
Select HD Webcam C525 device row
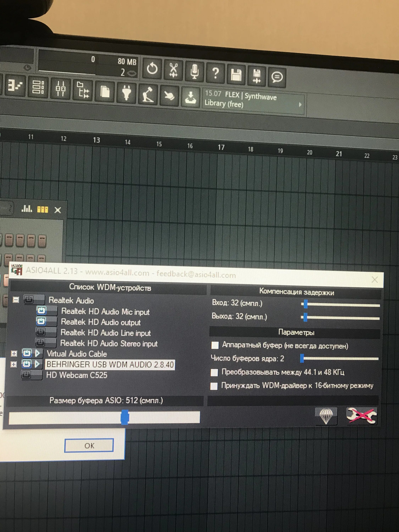click(76, 375)
